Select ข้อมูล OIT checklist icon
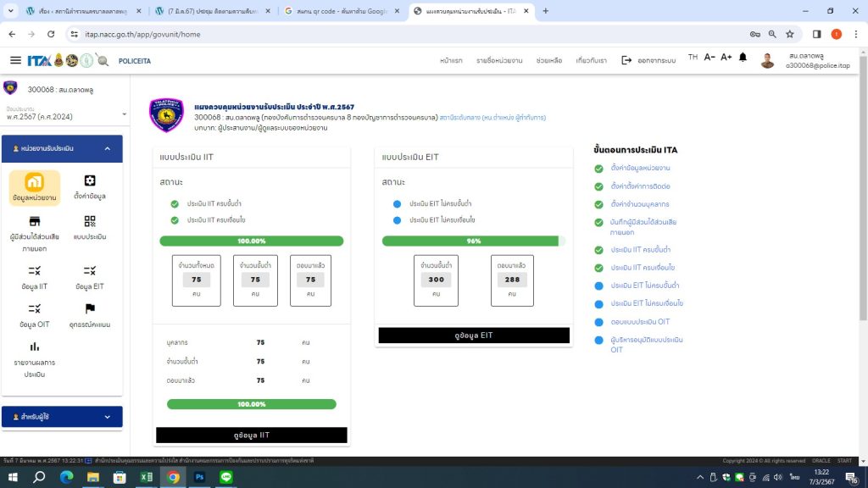868x488 pixels. [35, 308]
